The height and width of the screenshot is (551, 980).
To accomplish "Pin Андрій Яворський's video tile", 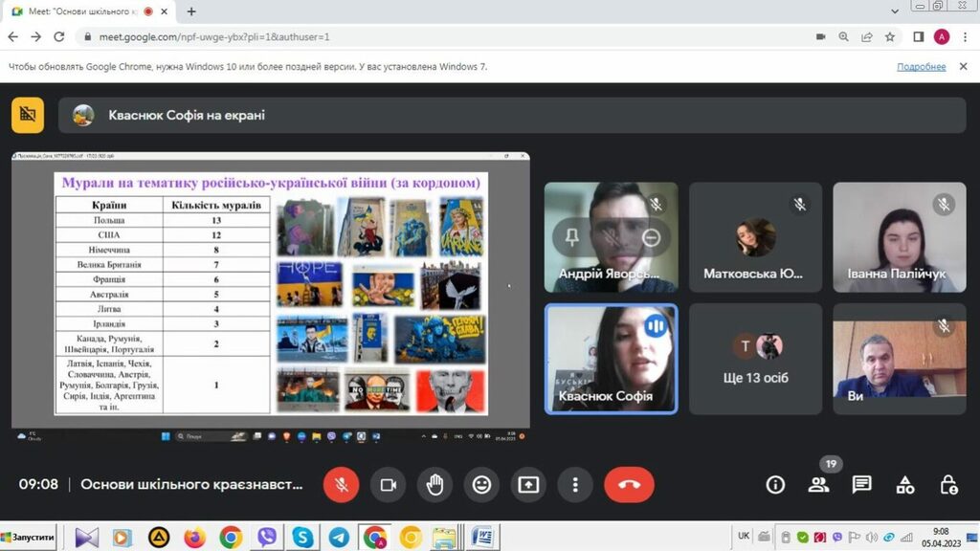I will [x=572, y=237].
